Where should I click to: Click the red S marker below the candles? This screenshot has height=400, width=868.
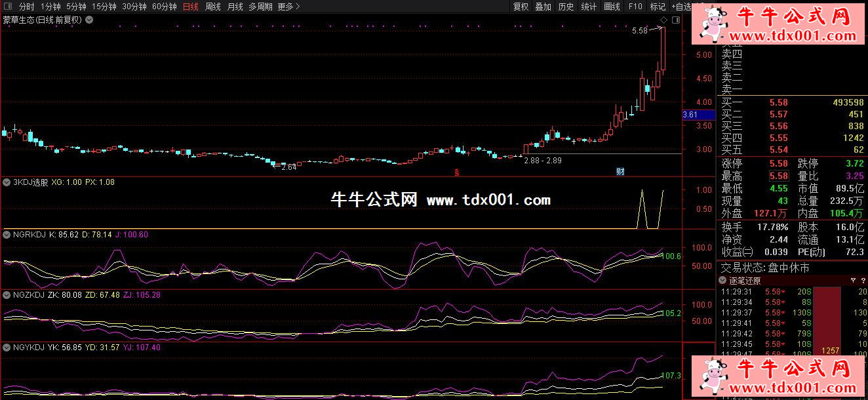tap(457, 172)
